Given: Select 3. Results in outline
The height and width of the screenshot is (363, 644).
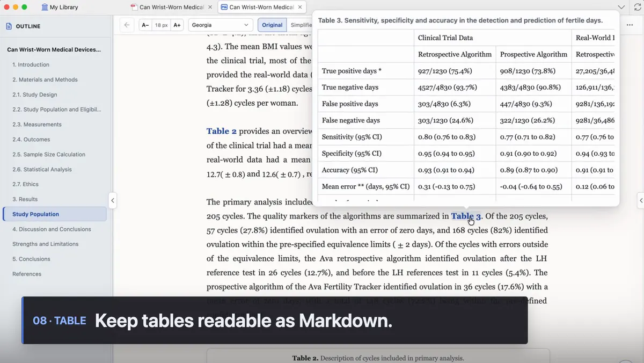Looking at the screenshot, I should [25, 199].
